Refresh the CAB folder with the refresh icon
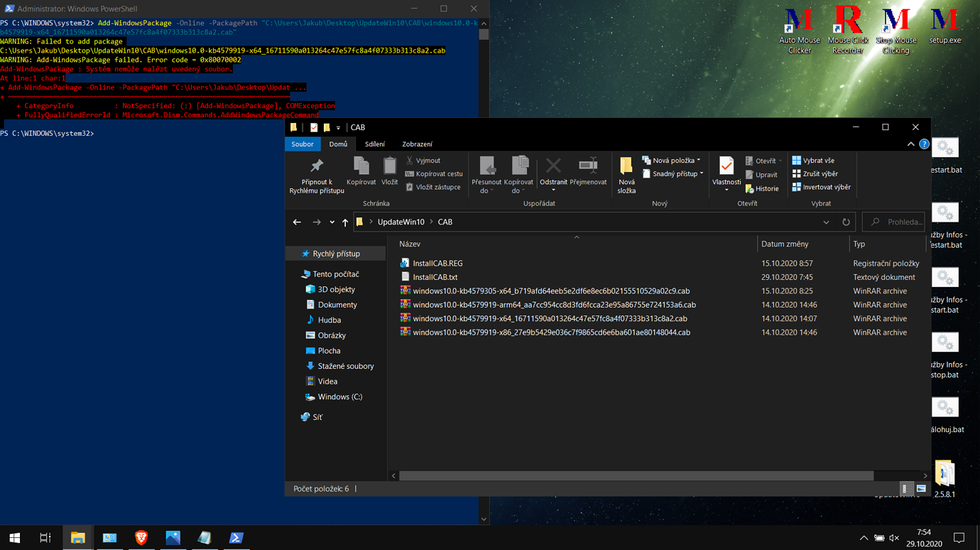The height and width of the screenshot is (550, 980). coord(846,222)
